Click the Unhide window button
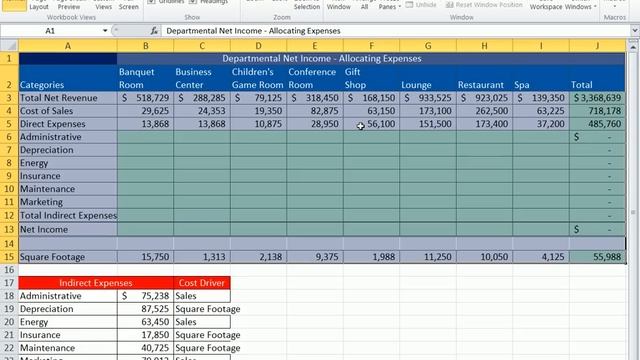The width and height of the screenshot is (640, 360). click(x=421, y=5)
